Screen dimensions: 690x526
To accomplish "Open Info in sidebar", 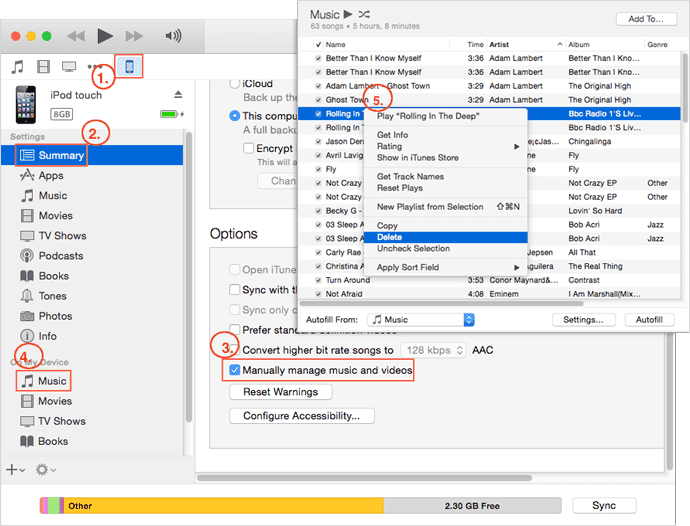I will (39, 336).
